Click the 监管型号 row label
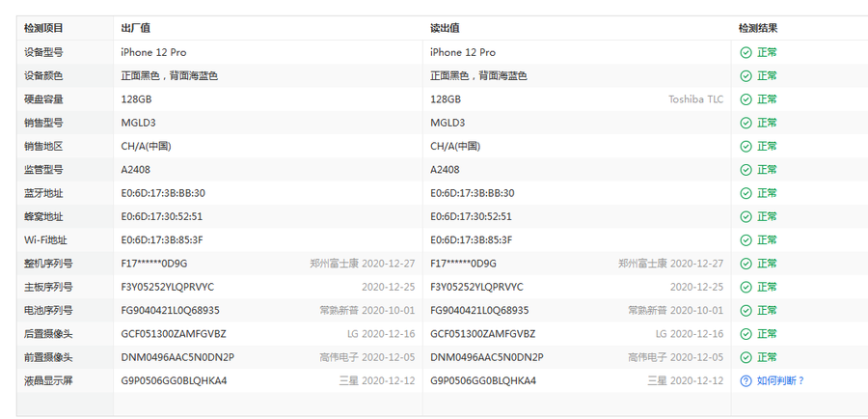Image resolution: width=868 pixels, height=419 pixels. coord(43,170)
